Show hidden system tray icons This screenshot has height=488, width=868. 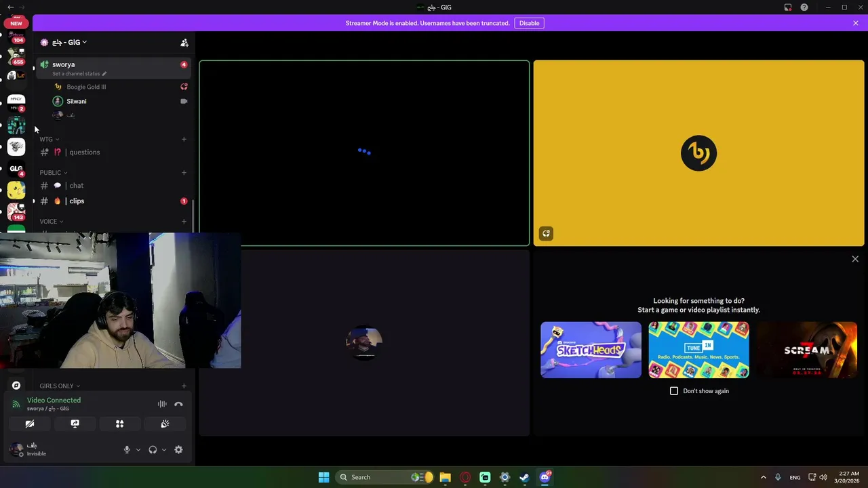tap(763, 477)
